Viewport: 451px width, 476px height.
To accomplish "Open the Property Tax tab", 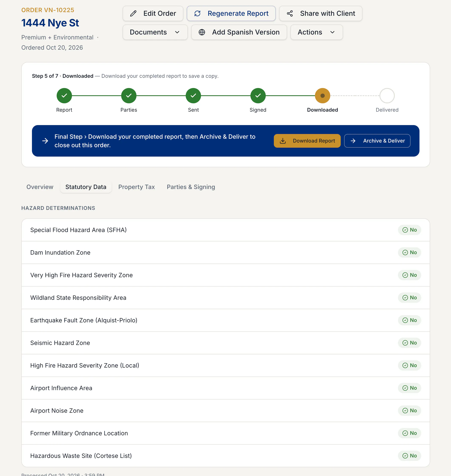I will 136,187.
